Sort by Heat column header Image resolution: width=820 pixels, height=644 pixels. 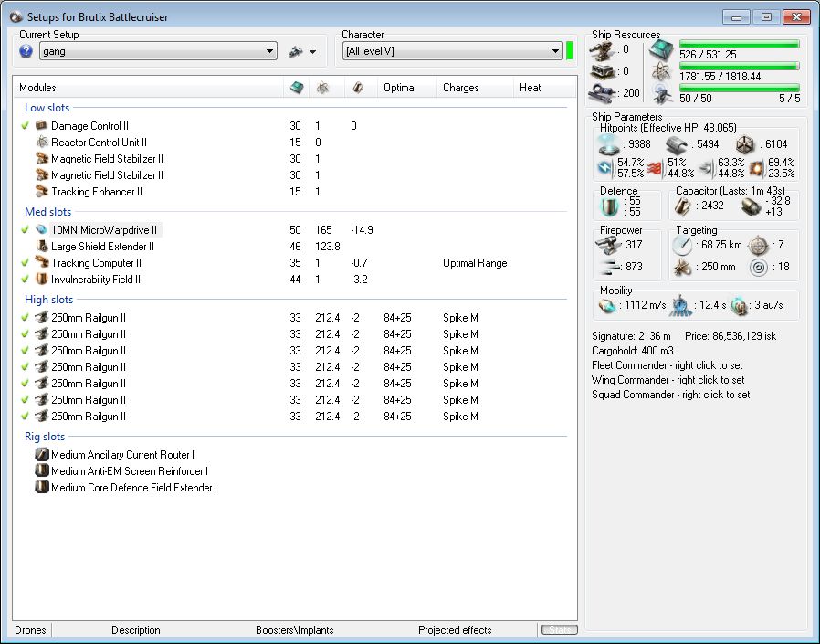(x=530, y=88)
